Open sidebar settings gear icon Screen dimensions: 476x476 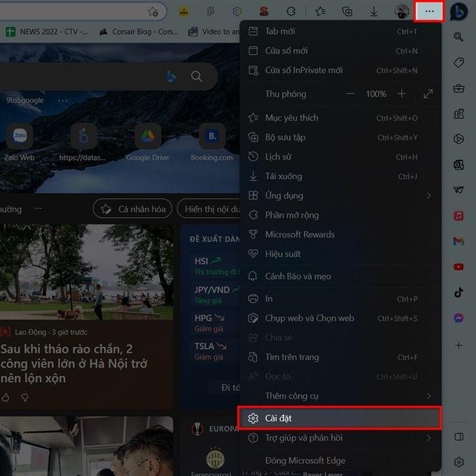pyautogui.click(x=458, y=462)
